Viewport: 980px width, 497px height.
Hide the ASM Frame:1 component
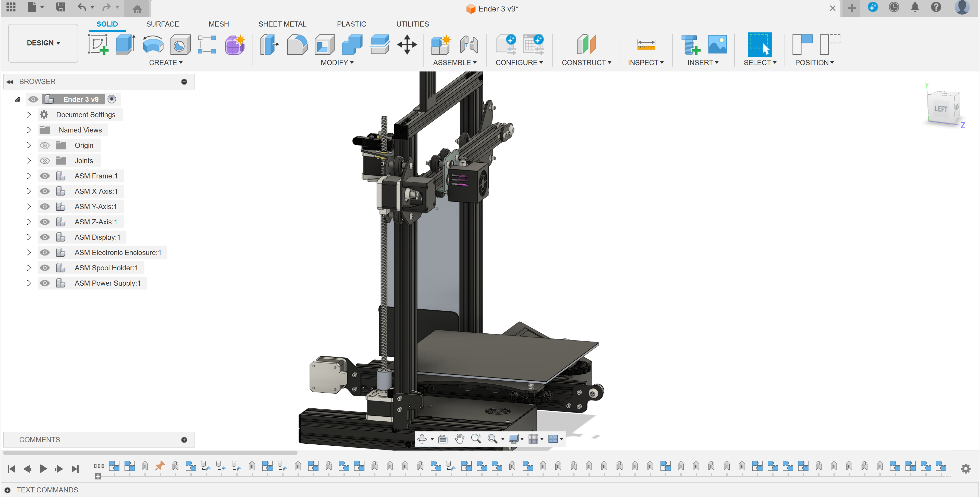click(44, 175)
